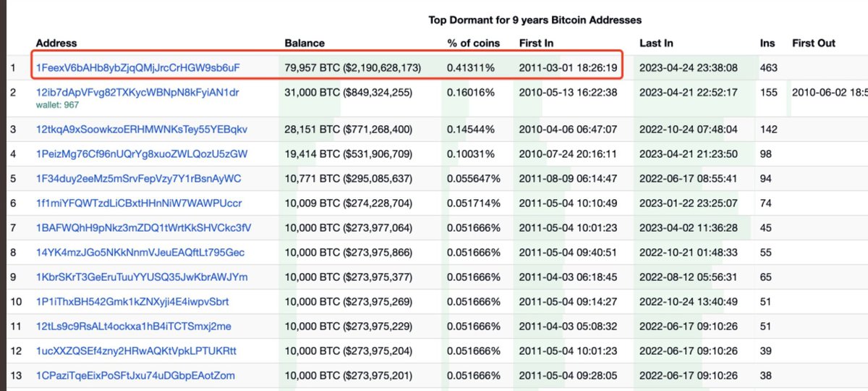Select Last In 2023-04-02 11:36:28
The width and height of the screenshot is (868, 391).
click(x=689, y=228)
